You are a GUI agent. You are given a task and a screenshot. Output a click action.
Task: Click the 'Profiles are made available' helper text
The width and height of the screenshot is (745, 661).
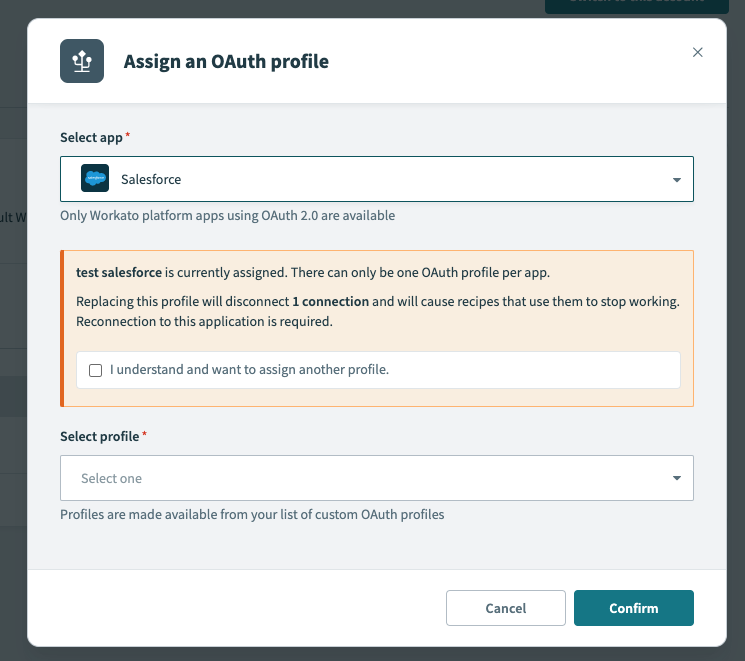click(252, 515)
